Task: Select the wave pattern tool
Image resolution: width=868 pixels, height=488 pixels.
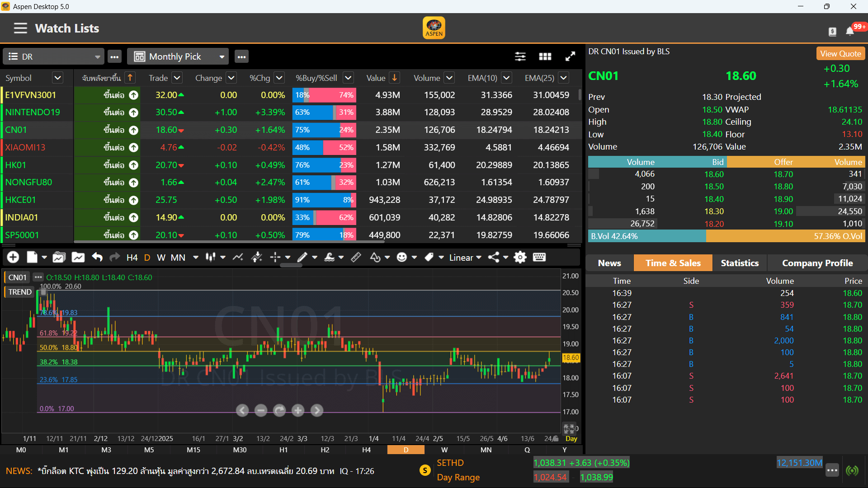Action: click(x=330, y=257)
